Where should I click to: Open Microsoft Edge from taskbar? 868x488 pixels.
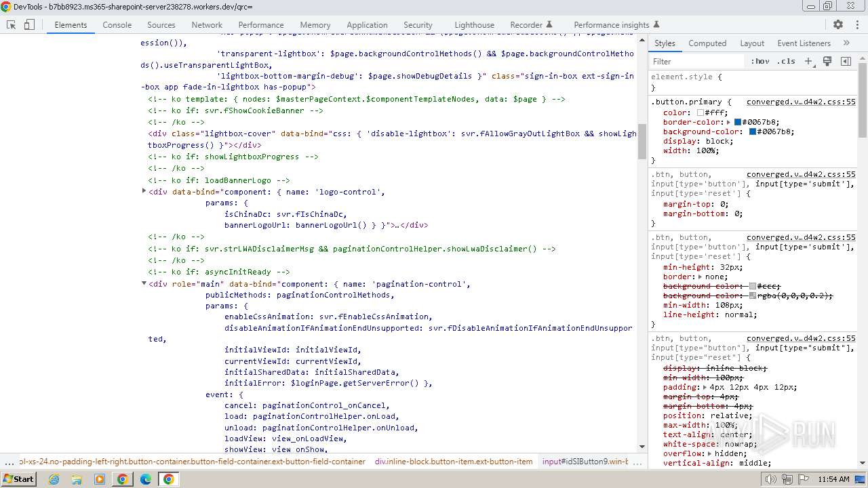pos(146,479)
